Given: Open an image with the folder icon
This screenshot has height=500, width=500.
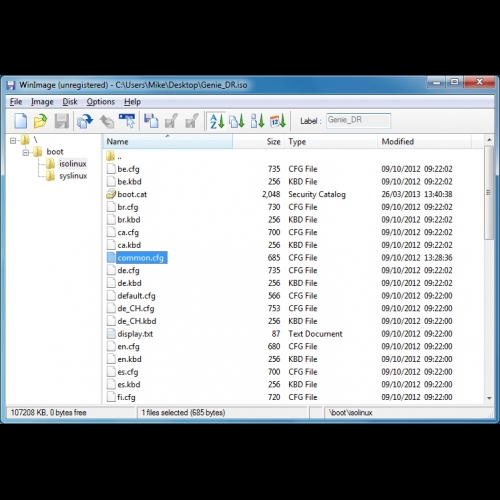Looking at the screenshot, I should point(41,121).
